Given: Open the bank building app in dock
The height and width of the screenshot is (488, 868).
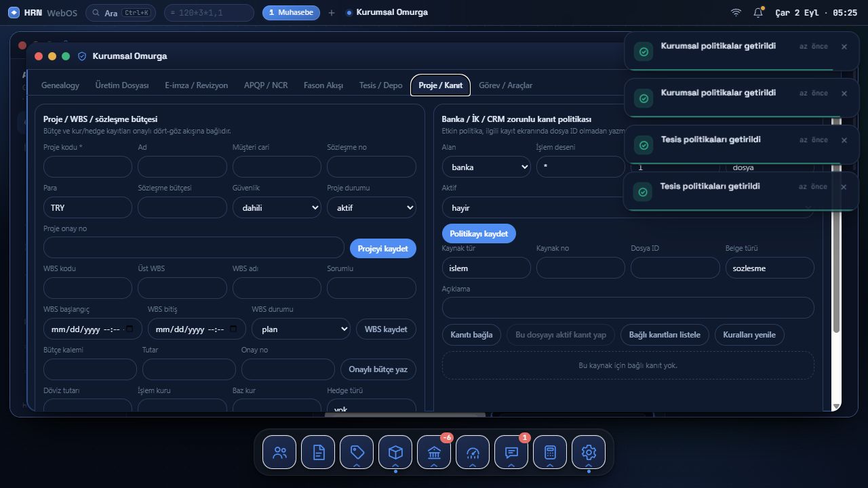Looking at the screenshot, I should click(434, 452).
